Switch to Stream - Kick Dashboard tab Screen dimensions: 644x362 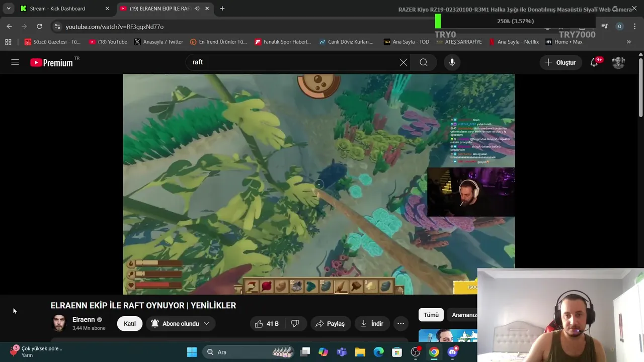pos(63,9)
